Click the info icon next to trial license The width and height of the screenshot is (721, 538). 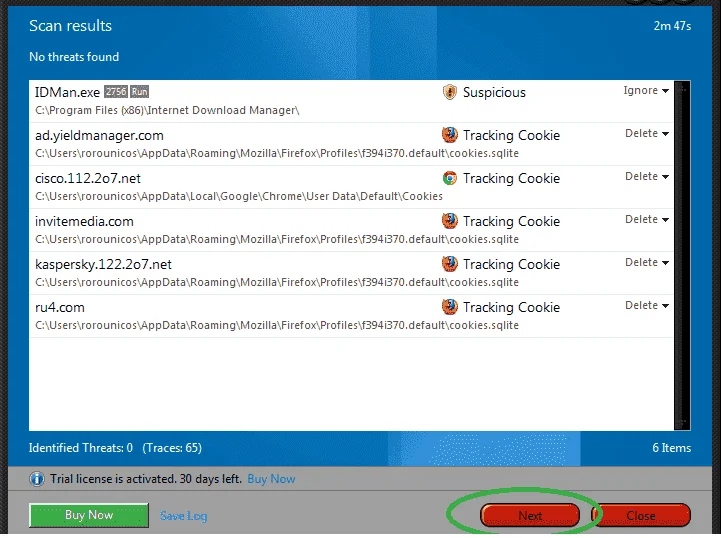coord(37,479)
